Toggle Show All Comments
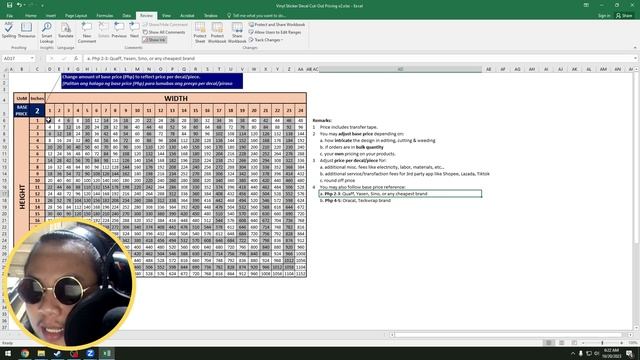The image size is (640, 360). click(x=164, y=32)
